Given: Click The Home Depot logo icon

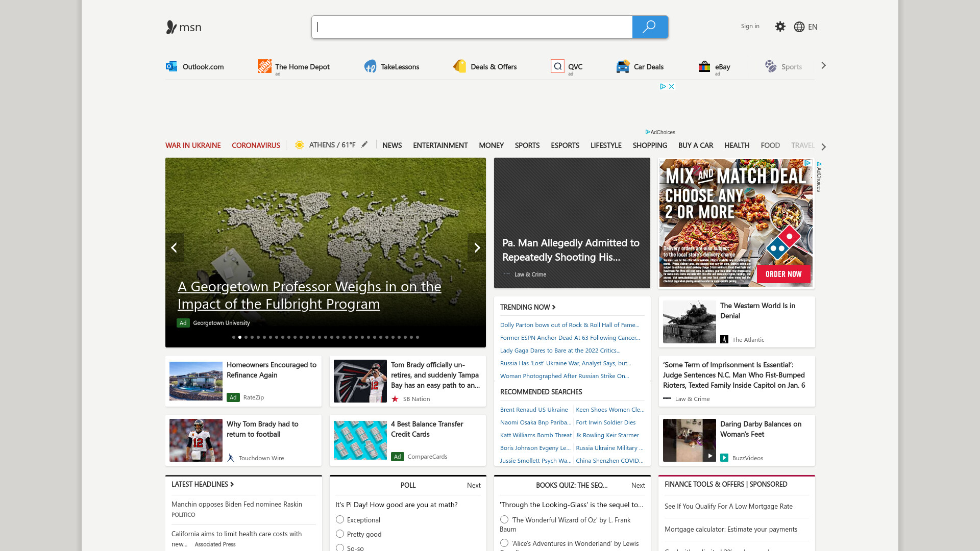Looking at the screenshot, I should 264,66.
